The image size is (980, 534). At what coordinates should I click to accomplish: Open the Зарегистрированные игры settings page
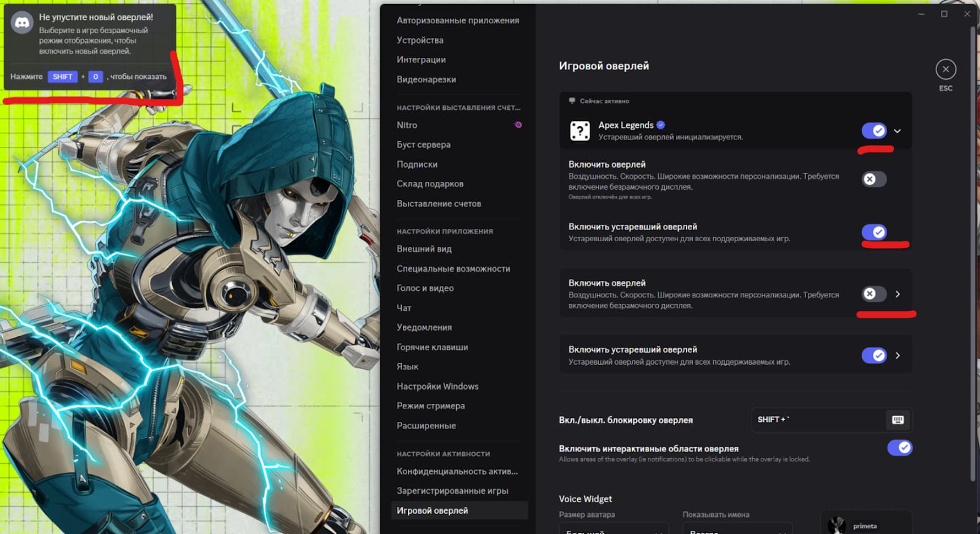coord(452,490)
